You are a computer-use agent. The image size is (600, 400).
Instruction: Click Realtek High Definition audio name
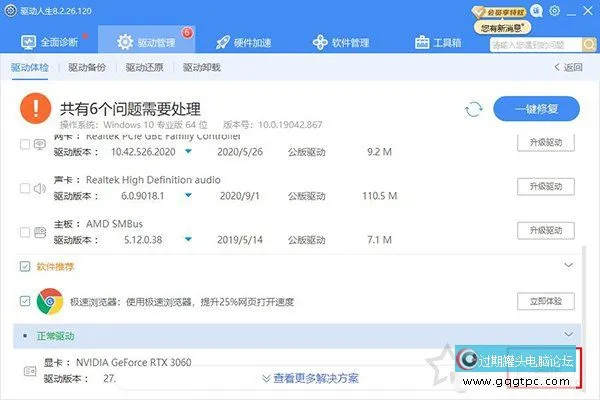point(153,180)
